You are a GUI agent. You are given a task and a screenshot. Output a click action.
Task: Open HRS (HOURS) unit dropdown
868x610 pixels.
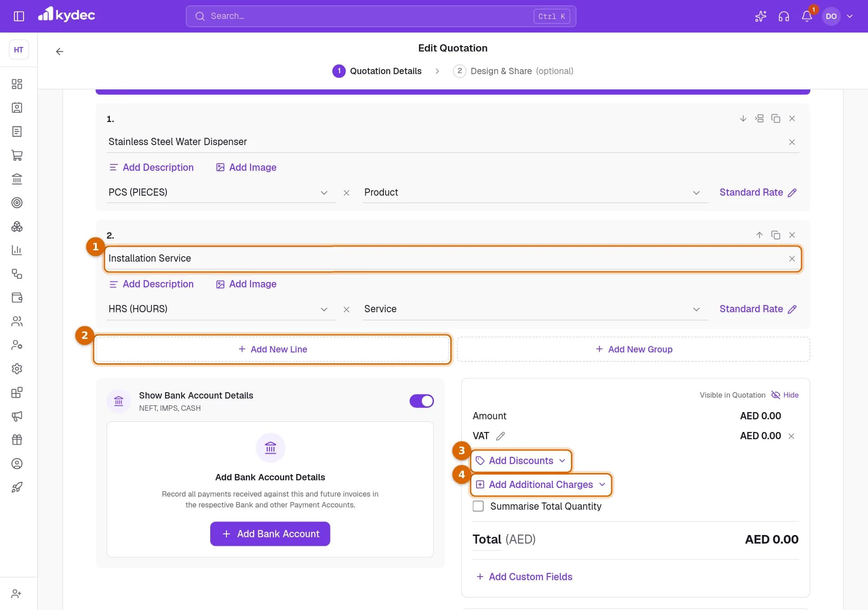point(221,309)
